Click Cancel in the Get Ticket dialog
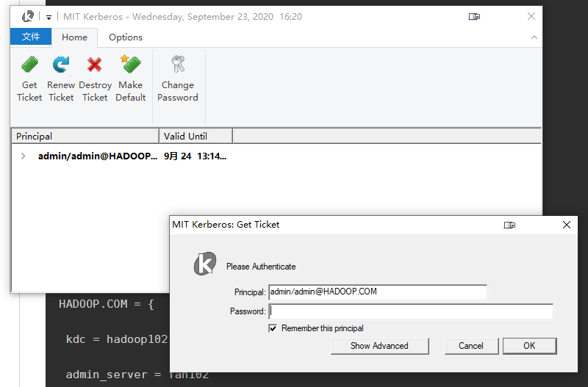Screen dimensions: 588x387 (x=471, y=346)
